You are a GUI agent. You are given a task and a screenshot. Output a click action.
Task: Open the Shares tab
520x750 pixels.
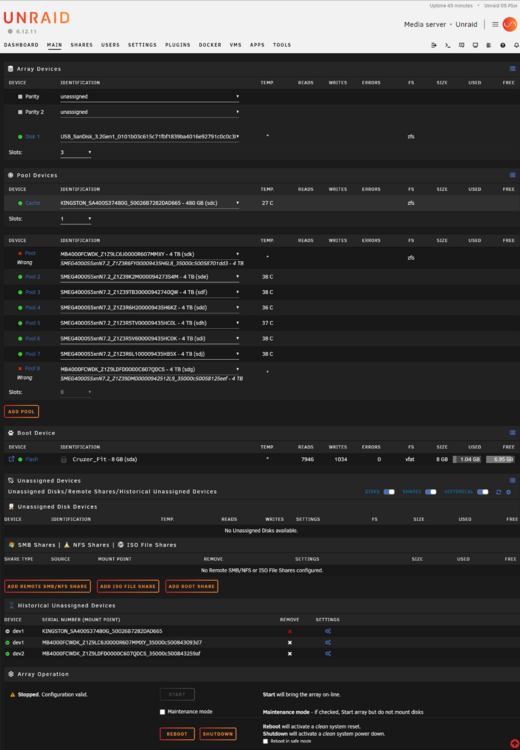pyautogui.click(x=82, y=45)
